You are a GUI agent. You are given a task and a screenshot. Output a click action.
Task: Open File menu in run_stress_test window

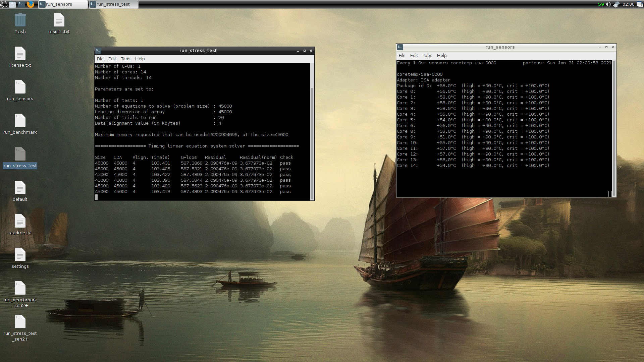100,59
